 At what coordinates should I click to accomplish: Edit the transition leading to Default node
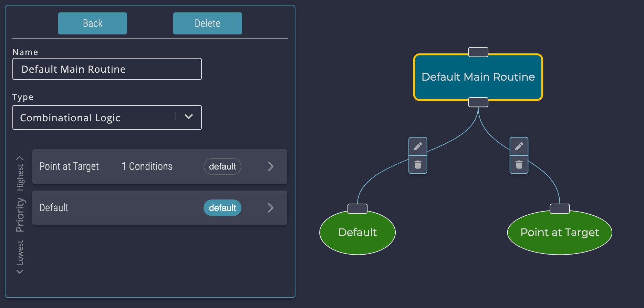point(418,146)
